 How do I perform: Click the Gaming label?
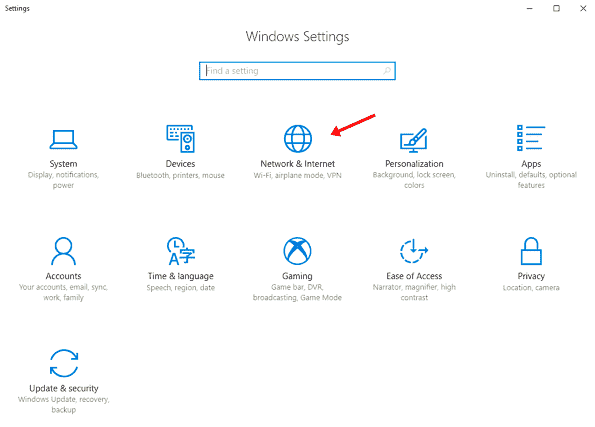click(298, 276)
